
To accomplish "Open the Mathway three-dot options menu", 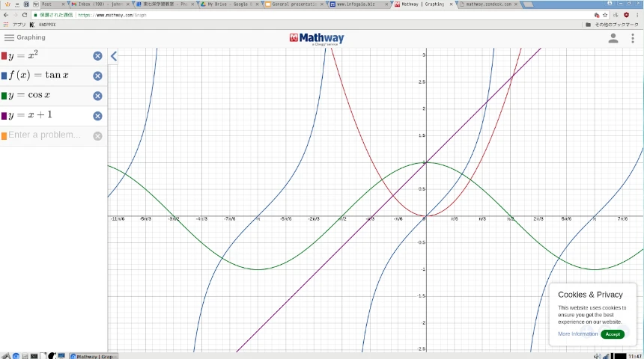I will 633,38.
